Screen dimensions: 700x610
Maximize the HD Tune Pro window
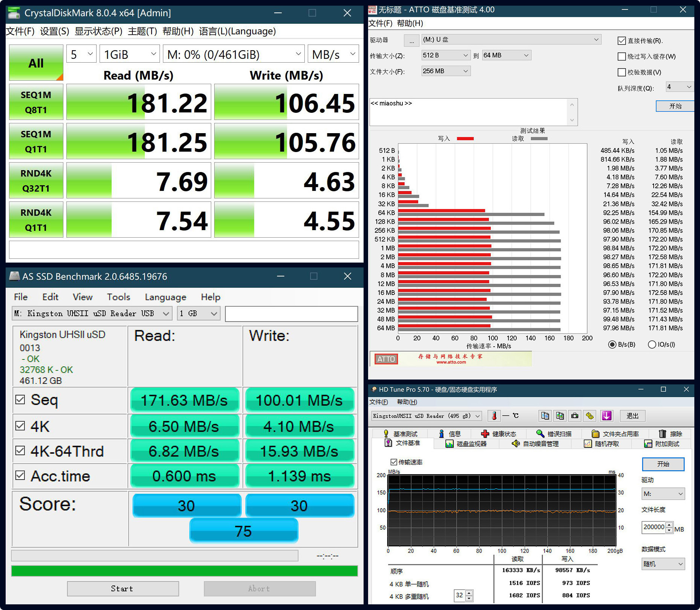(663, 389)
